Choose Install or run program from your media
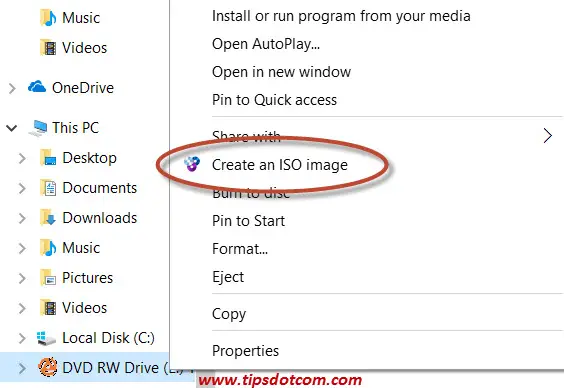Image resolution: width=564 pixels, height=388 pixels. pos(341,16)
